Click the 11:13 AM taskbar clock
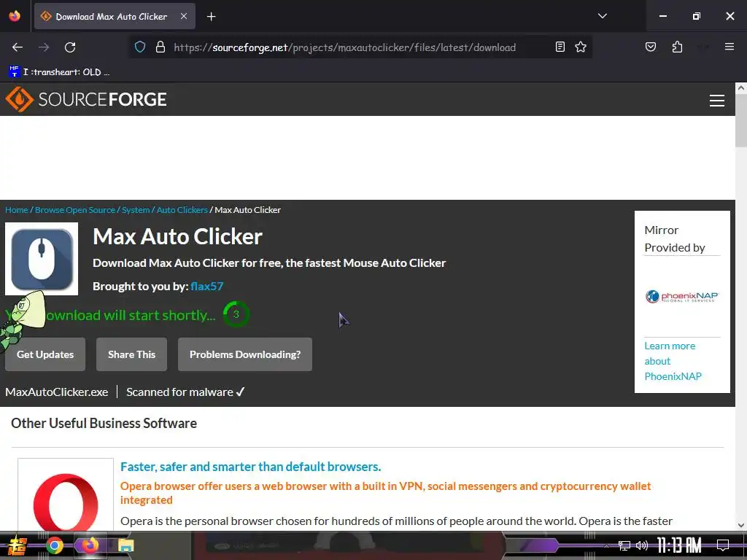Screen dimensions: 747x560 tap(679, 545)
